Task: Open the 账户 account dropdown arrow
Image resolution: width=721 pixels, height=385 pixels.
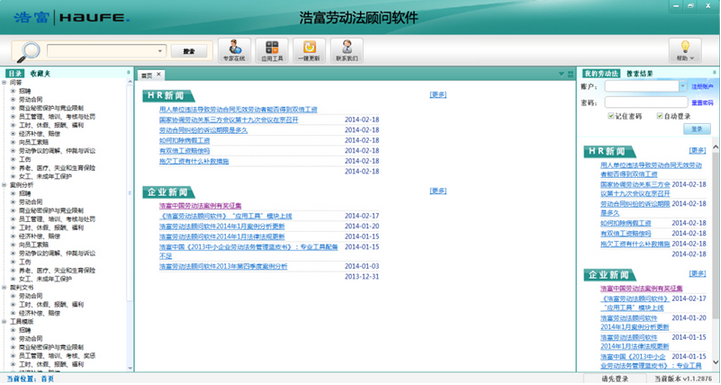Action: click(x=683, y=86)
